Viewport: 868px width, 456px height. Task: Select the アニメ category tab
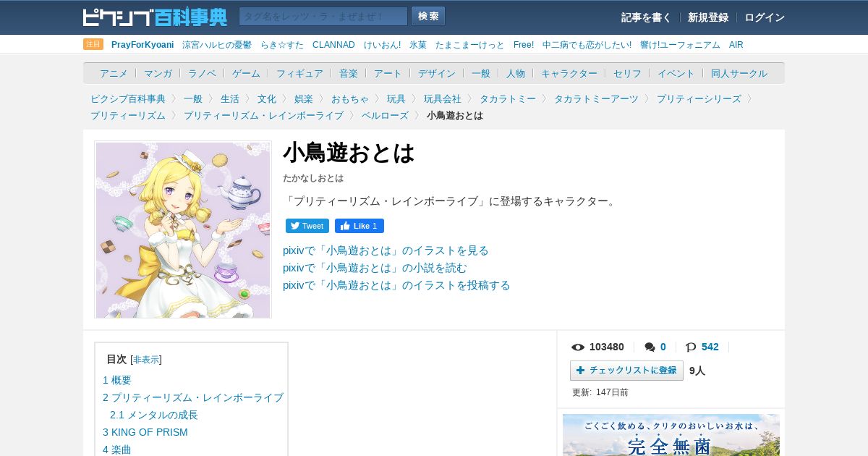(x=114, y=73)
